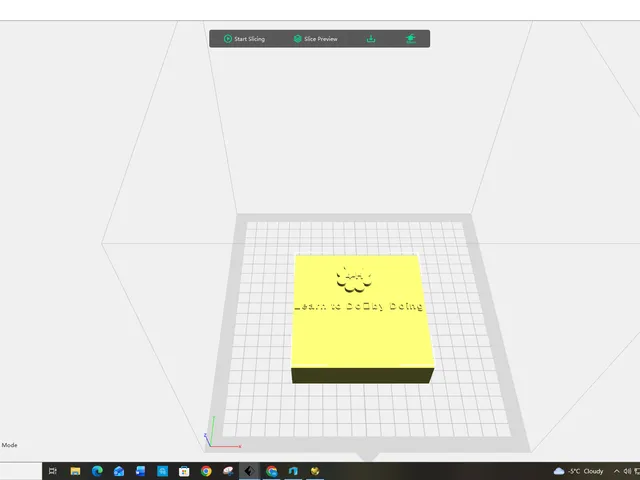This screenshot has height=480, width=640.
Task: Show hidden system tray icons chevron
Action: click(x=616, y=471)
